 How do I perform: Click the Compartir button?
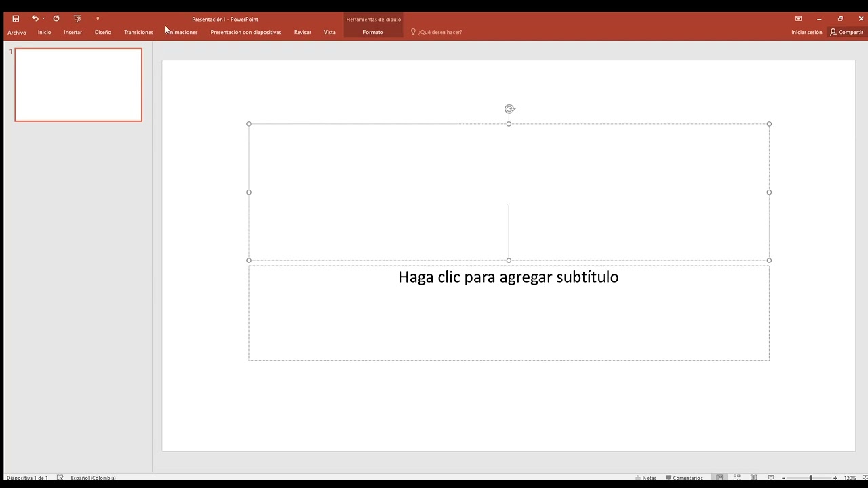(846, 33)
